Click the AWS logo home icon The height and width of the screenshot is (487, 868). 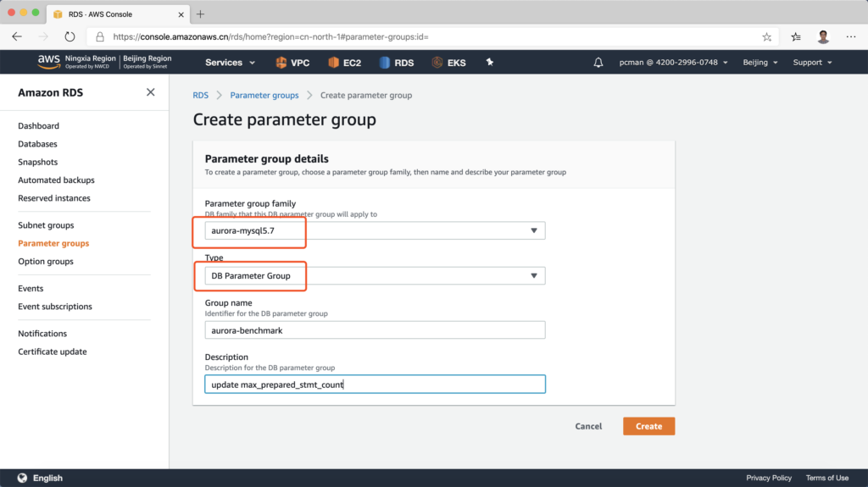tap(48, 62)
